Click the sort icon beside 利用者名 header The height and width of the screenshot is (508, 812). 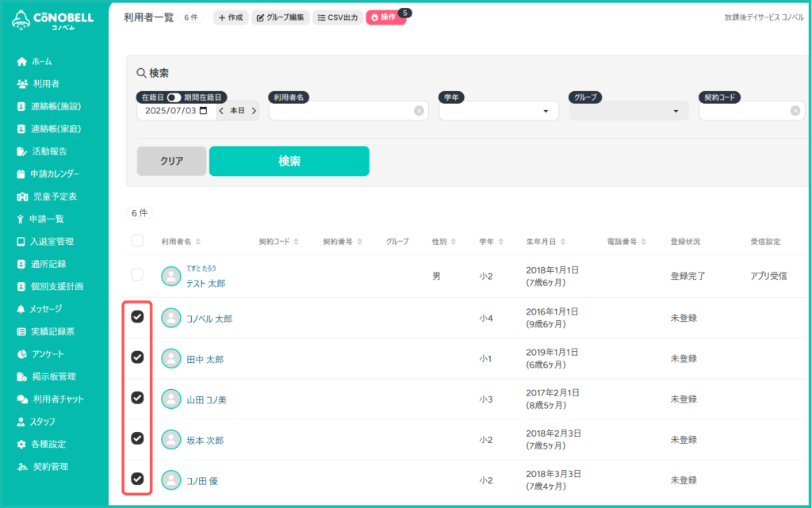[198, 242]
